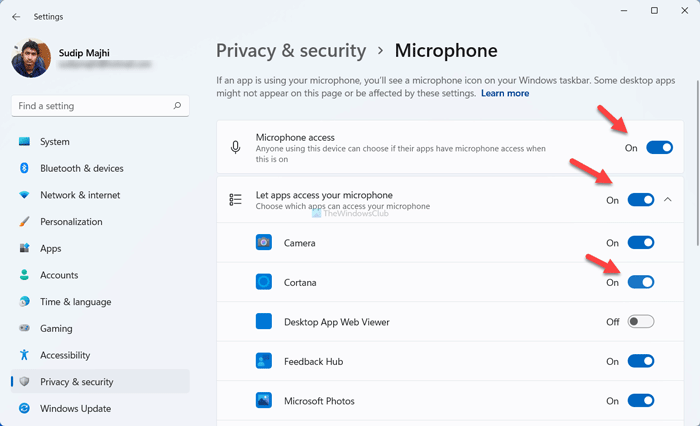Click the search magnifier icon
Viewport: 700px width, 426px height.
178,106
